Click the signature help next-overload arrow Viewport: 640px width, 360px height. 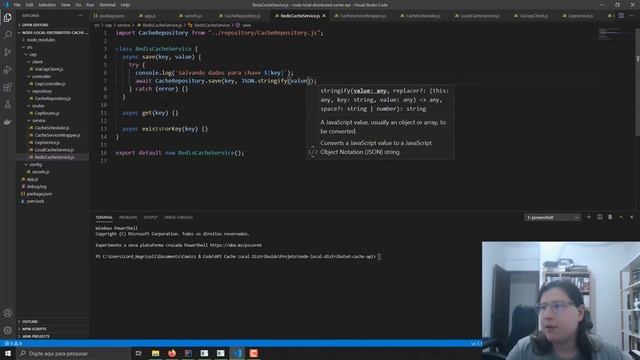click(313, 157)
